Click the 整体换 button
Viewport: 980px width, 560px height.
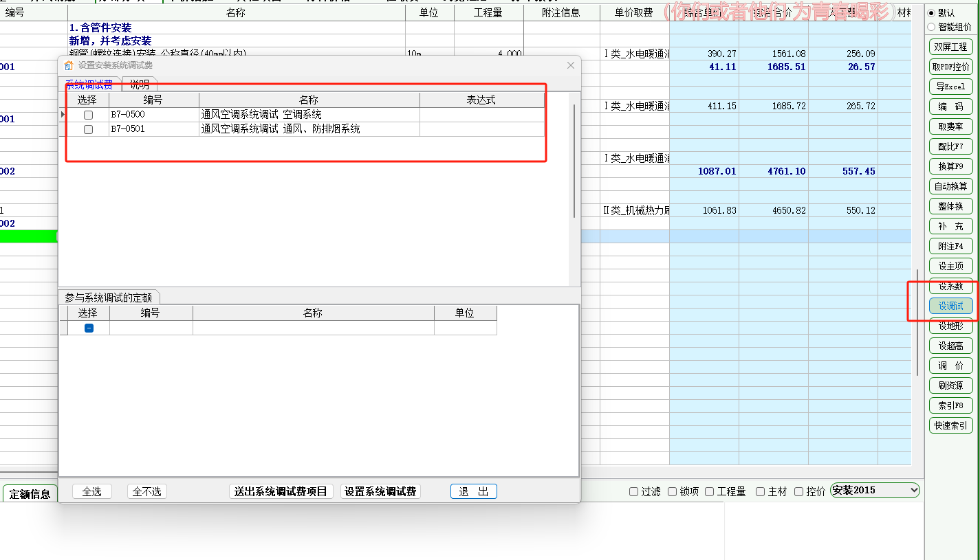[951, 206]
